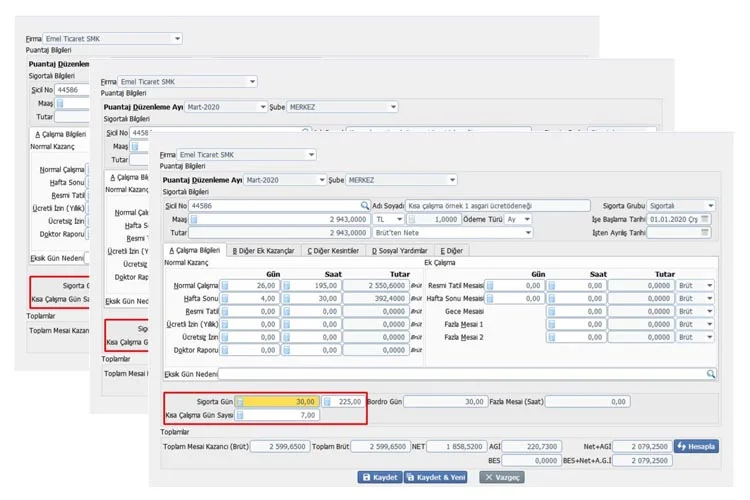Open the Puantaj Düzenleme Ayı dropdown

321,180
